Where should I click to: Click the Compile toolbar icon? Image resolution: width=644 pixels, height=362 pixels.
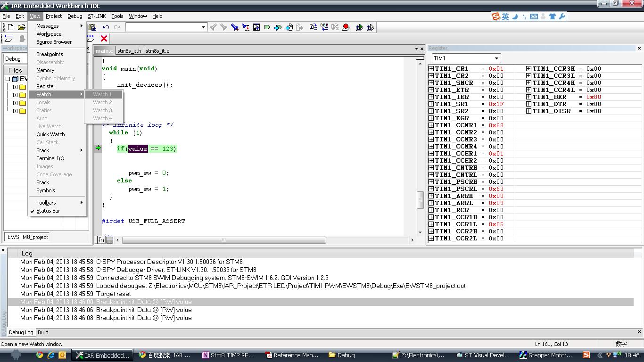pyautogui.click(x=313, y=27)
